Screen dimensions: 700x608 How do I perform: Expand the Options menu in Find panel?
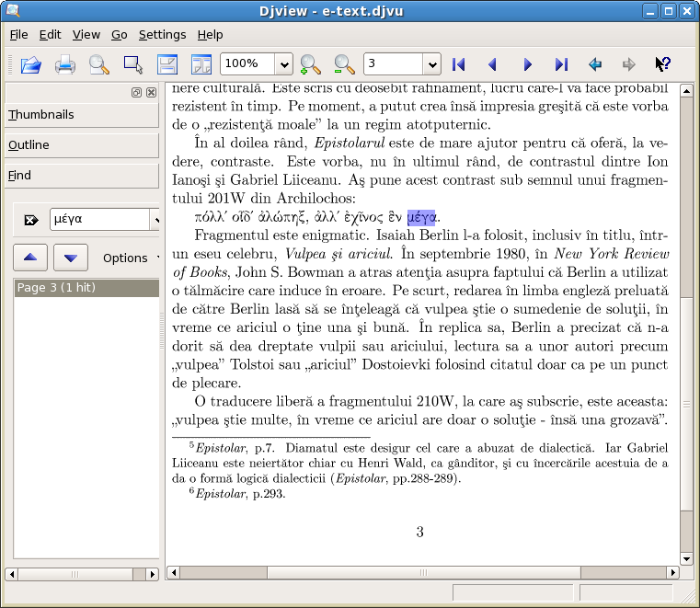pos(130,258)
